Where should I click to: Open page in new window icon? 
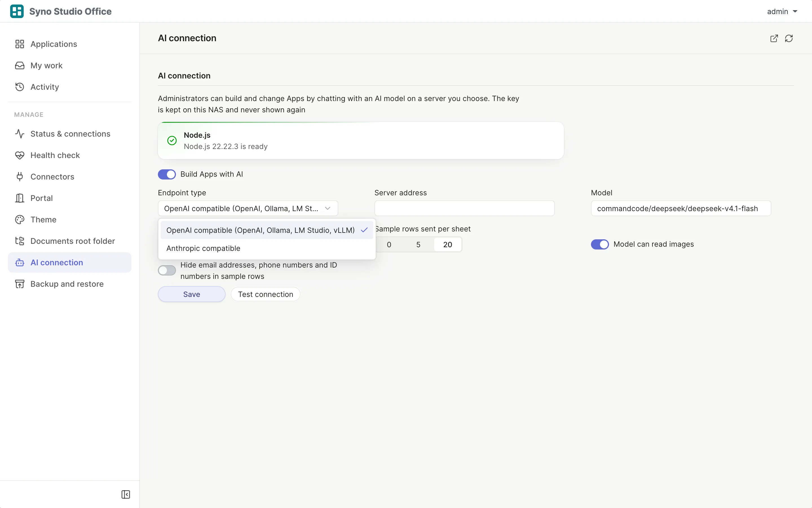pyautogui.click(x=774, y=38)
